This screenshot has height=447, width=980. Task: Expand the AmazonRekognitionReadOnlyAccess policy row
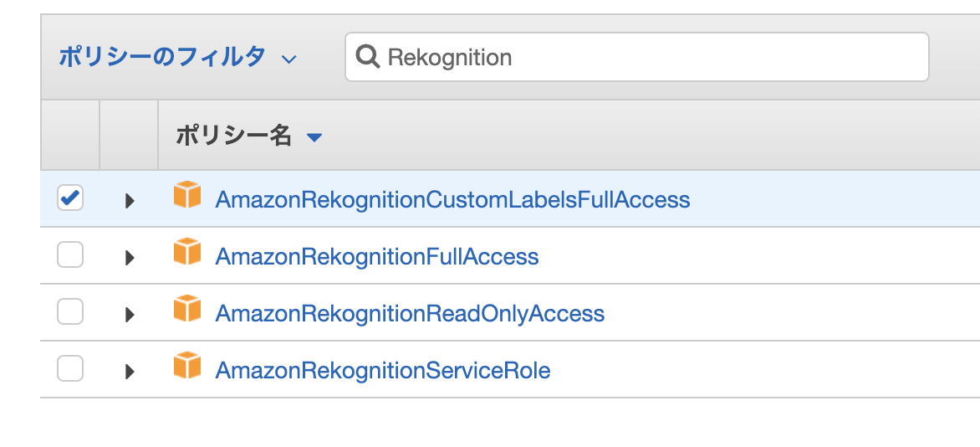(x=130, y=315)
